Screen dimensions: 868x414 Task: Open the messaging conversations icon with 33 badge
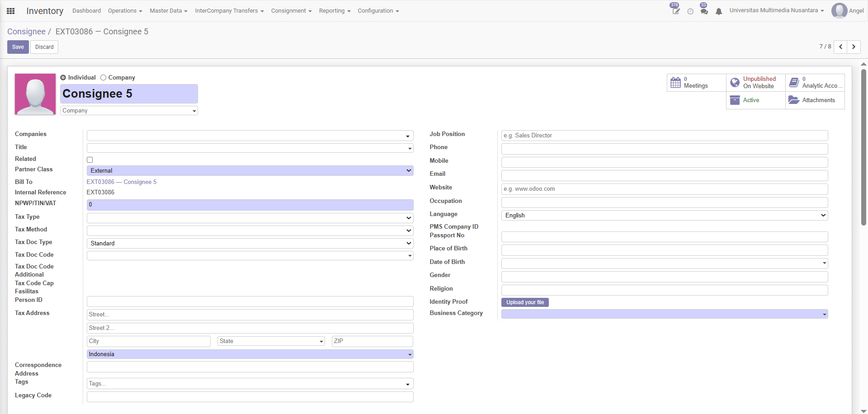703,11
